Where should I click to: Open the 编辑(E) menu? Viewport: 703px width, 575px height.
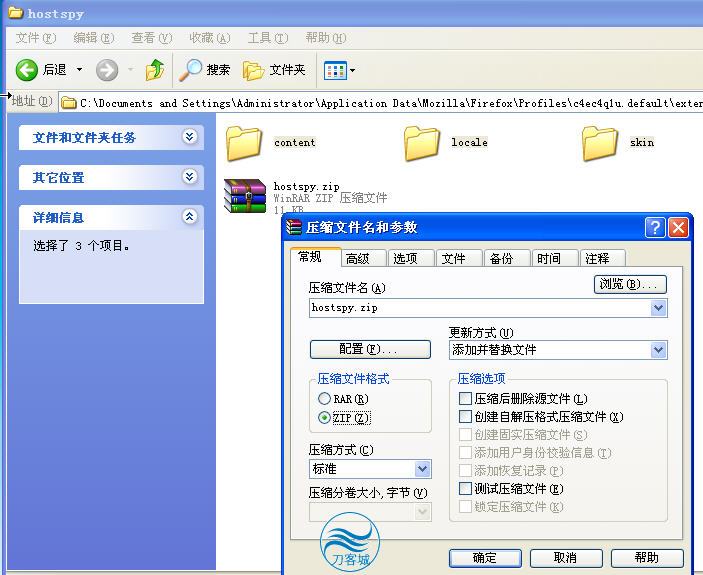coord(94,38)
